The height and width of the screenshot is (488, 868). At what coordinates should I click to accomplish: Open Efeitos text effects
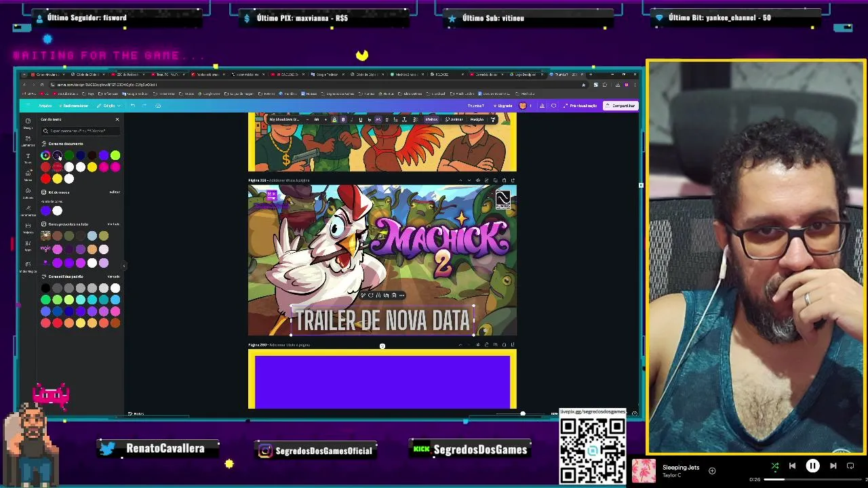click(x=431, y=119)
